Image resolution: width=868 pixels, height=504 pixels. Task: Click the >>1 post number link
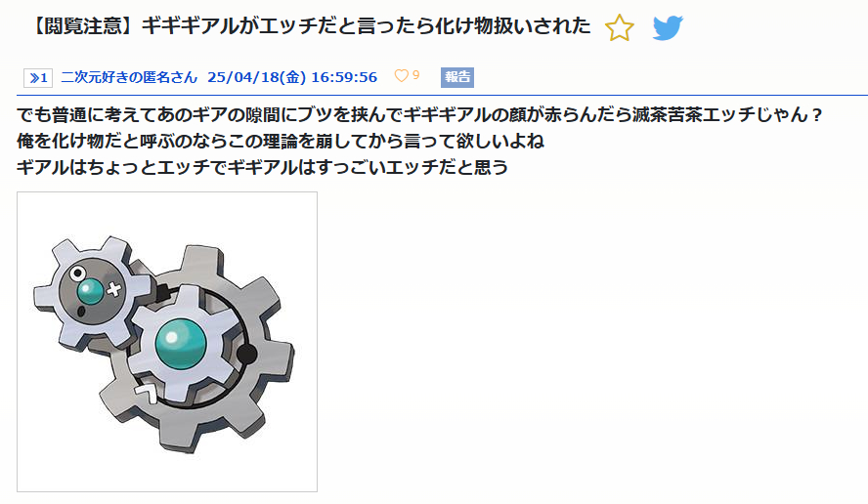pos(38,78)
